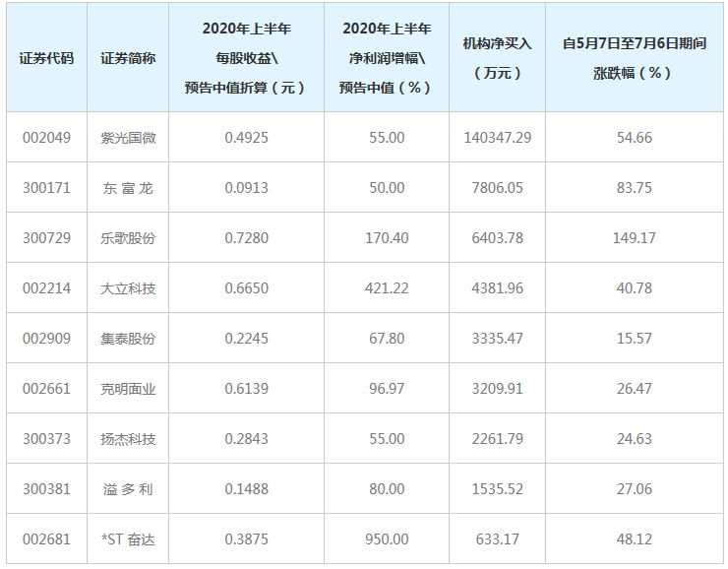Click stock name 东富龙
Viewport: 728px width, 569px height.
pos(128,188)
